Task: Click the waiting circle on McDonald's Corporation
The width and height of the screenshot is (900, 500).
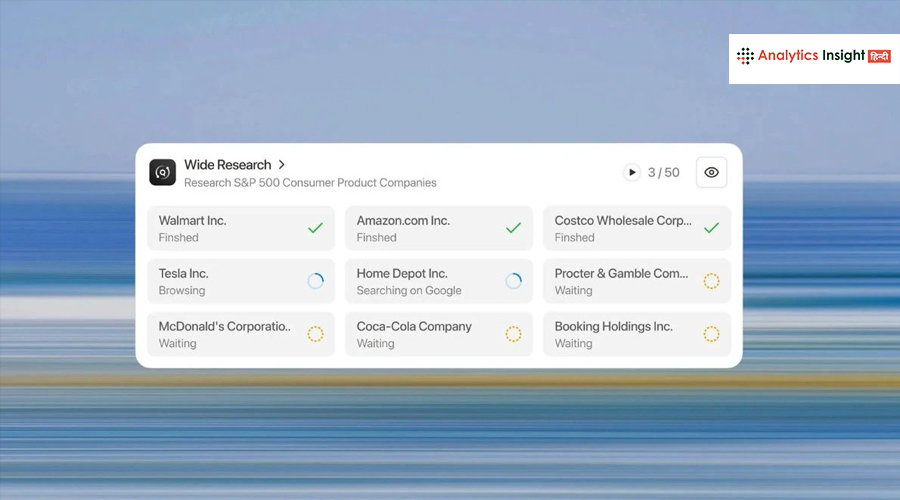Action: click(315, 334)
